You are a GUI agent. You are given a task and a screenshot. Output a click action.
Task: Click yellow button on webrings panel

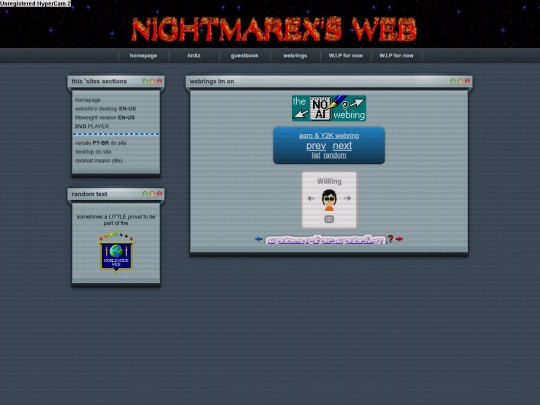[x=460, y=81]
